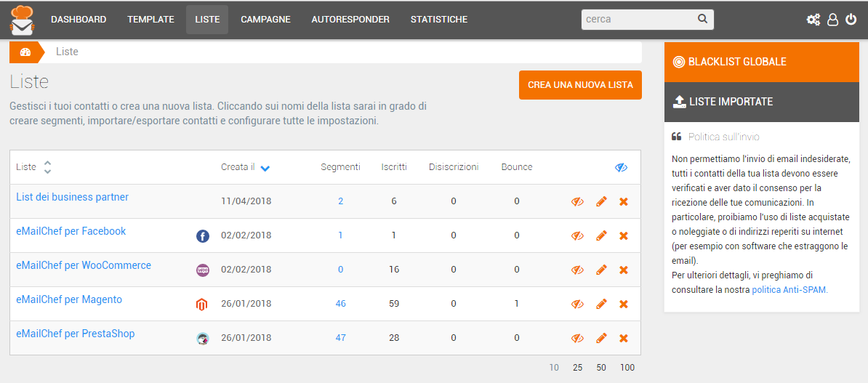Screen dimensions: 868x383
Task: Click the search magnifier icon
Action: [702, 20]
